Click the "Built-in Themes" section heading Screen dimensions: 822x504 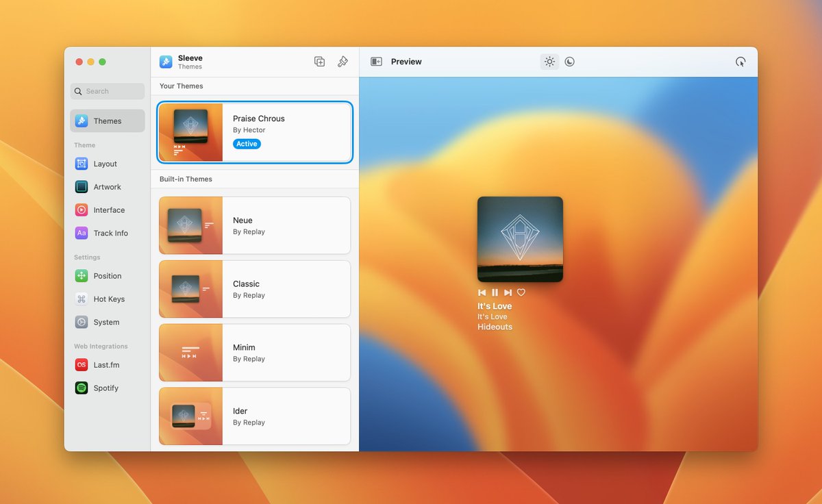186,179
